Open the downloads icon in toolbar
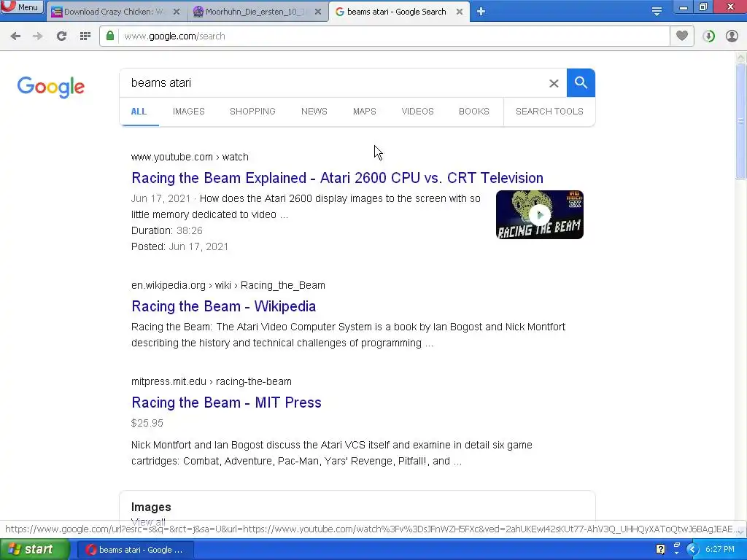Viewport: 747px width, 560px height. [x=708, y=36]
